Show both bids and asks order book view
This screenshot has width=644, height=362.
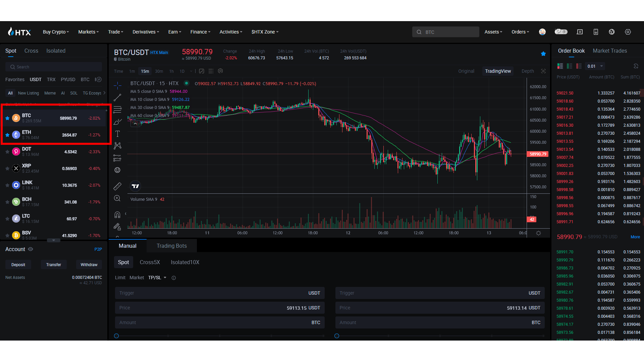point(560,66)
